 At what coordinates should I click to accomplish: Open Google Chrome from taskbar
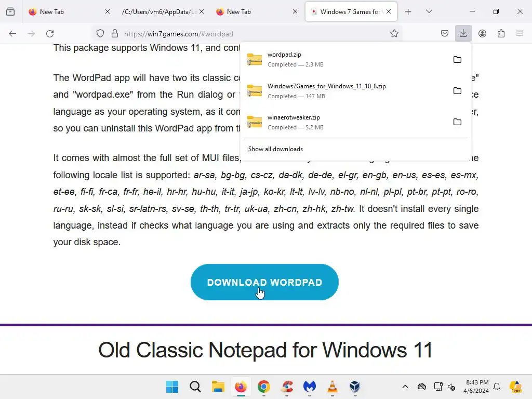(263, 387)
